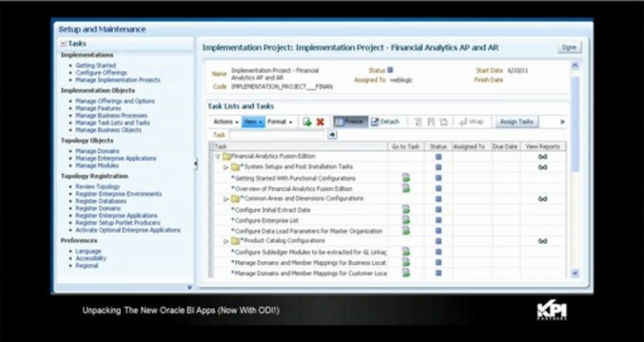The height and width of the screenshot is (342, 644).
Task: Click status icon for Common Areas and Dimensions Configurations
Action: [x=439, y=199]
